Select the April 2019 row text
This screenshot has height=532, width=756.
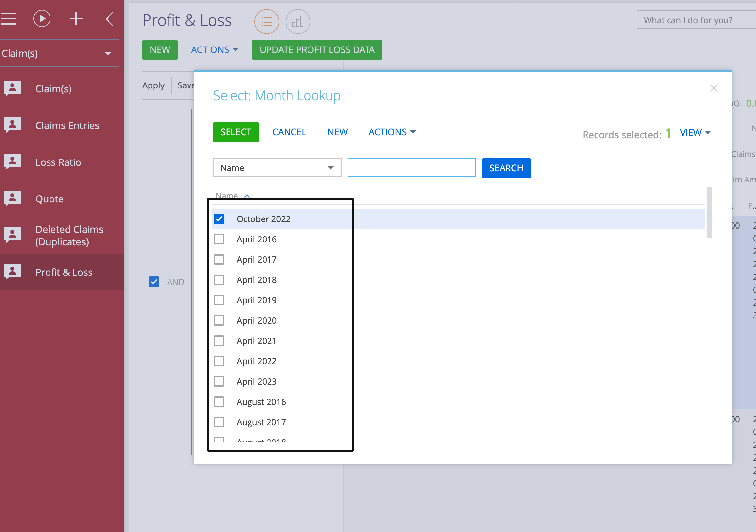pos(256,300)
